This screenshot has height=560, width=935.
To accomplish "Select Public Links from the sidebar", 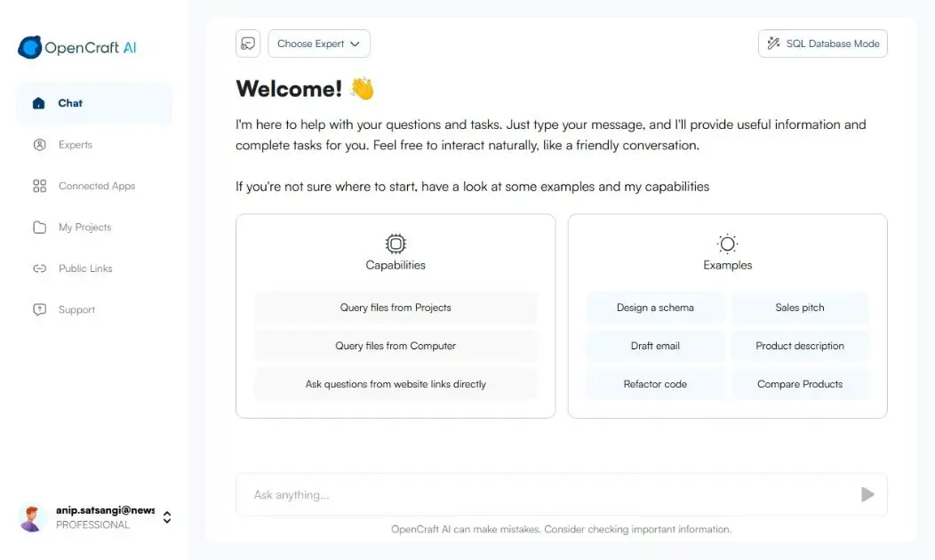I will tap(84, 268).
